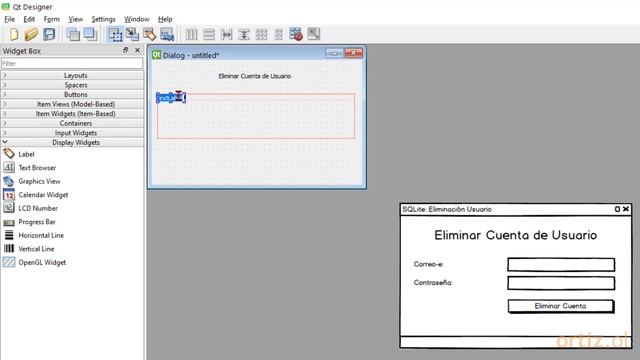Minimize the Dialog - untitled form window

point(334,53)
